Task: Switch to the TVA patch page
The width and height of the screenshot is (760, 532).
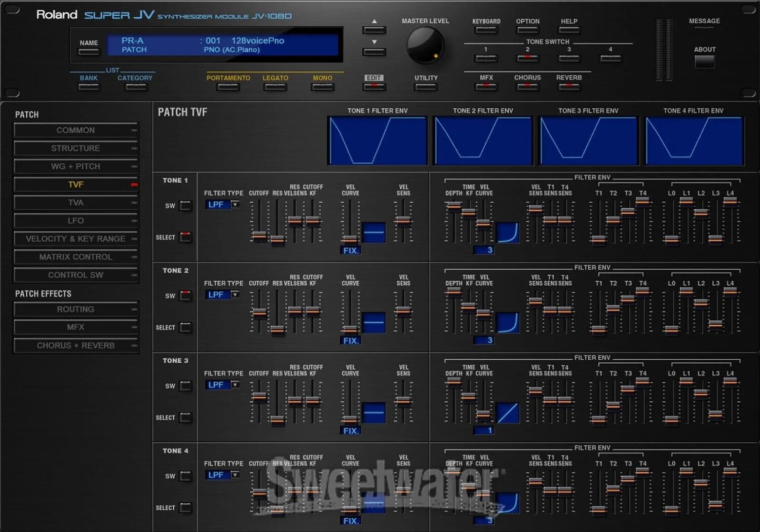Action: (x=75, y=203)
